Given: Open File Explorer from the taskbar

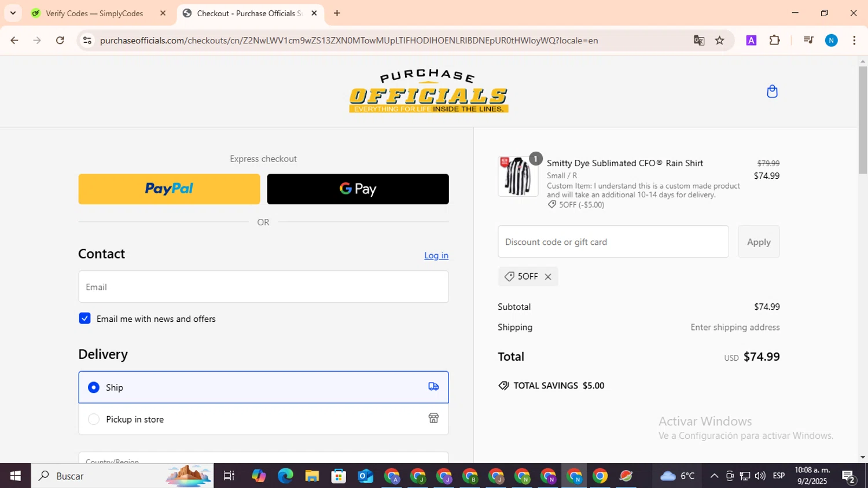Looking at the screenshot, I should pos(312,476).
